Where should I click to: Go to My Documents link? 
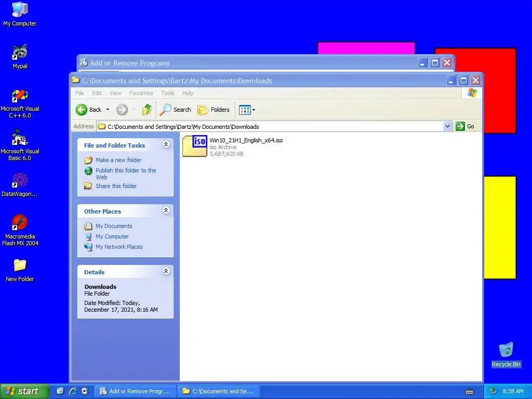point(114,226)
